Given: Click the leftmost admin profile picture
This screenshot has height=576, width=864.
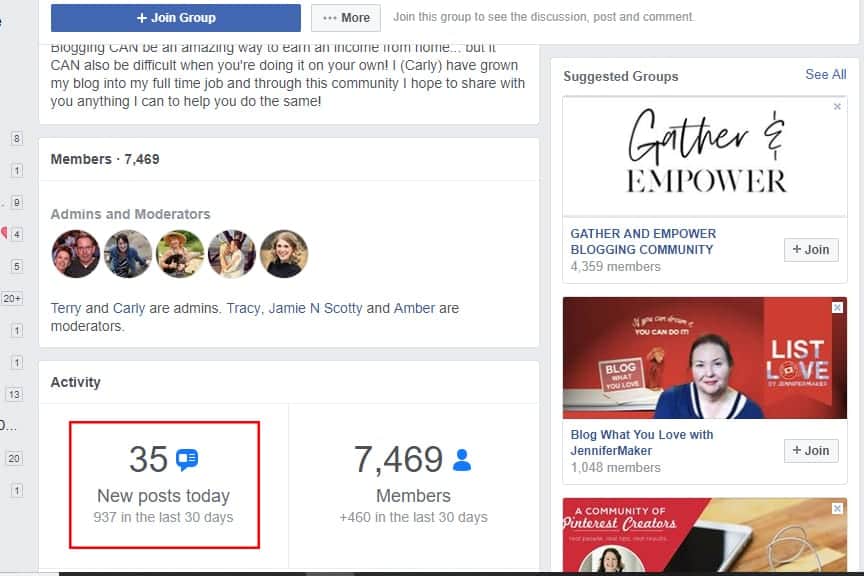Looking at the screenshot, I should [x=76, y=254].
